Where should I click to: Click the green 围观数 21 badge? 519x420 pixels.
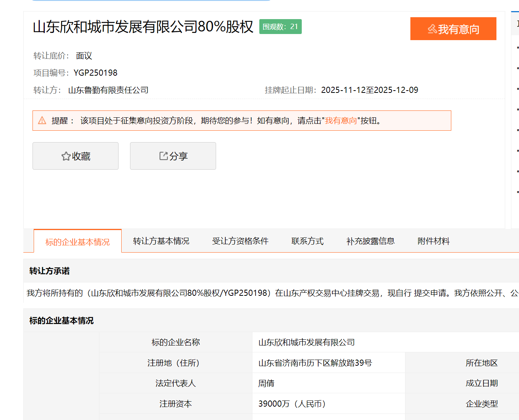[280, 27]
